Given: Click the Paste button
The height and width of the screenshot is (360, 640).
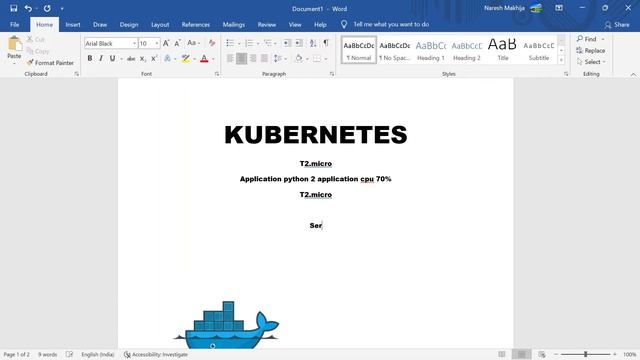Looking at the screenshot, I should point(14,49).
